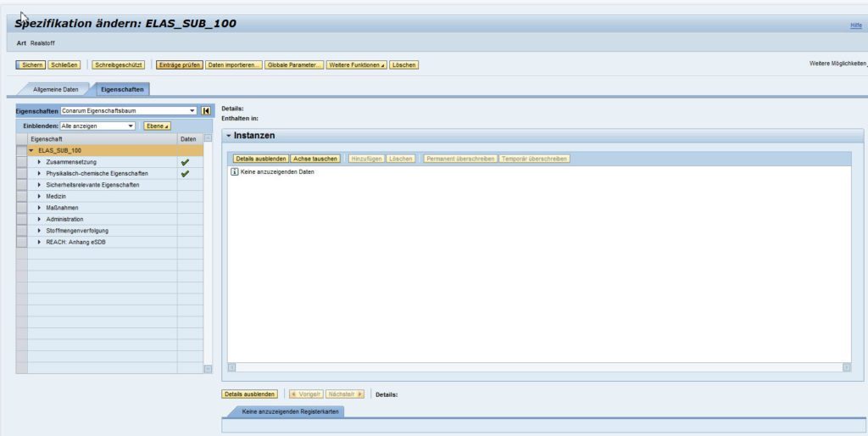
Task: Select the Stoffmengenverfolgung tree row text
Action: click(x=77, y=231)
